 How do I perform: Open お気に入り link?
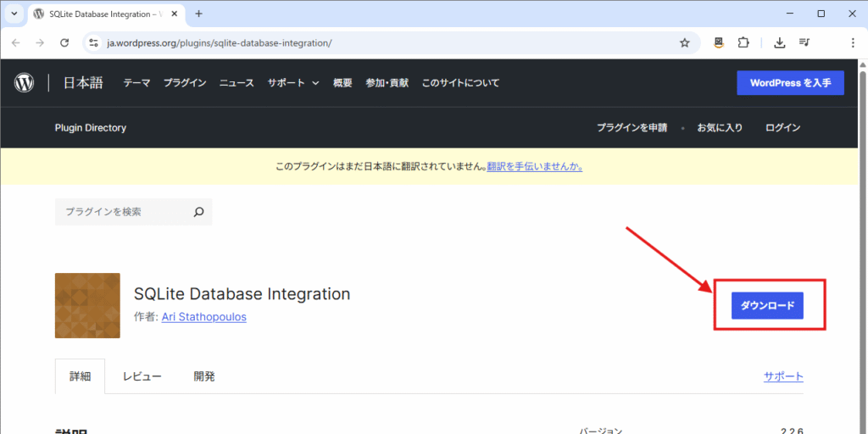(720, 128)
